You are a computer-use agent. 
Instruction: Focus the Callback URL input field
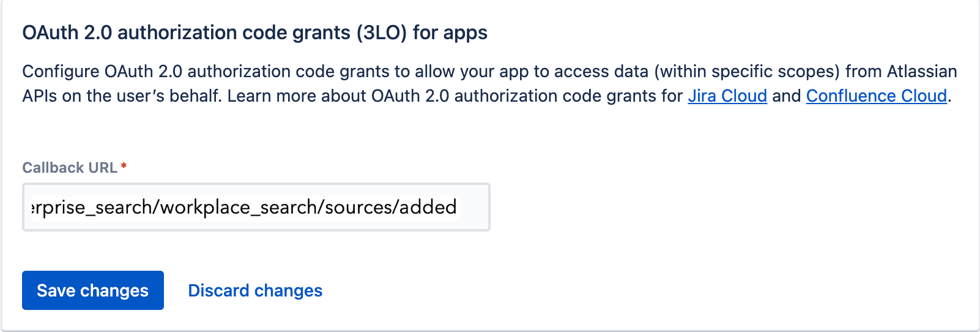[x=256, y=207]
